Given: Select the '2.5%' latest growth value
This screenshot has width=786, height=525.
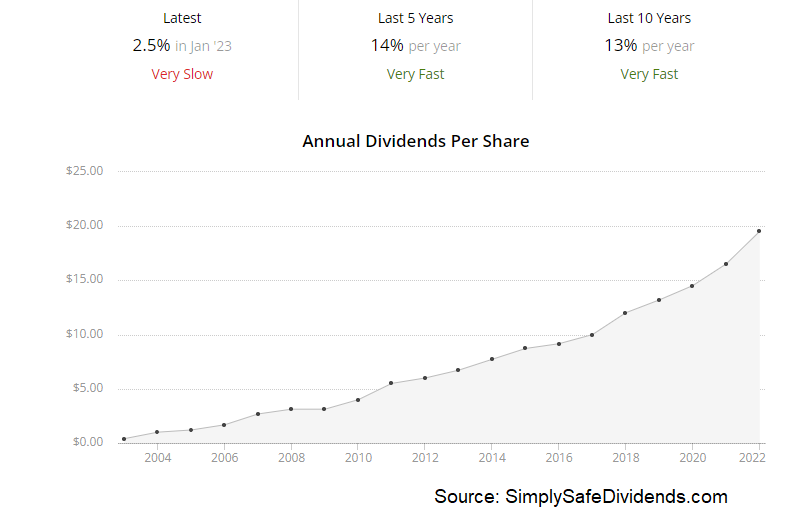Looking at the screenshot, I should [151, 46].
